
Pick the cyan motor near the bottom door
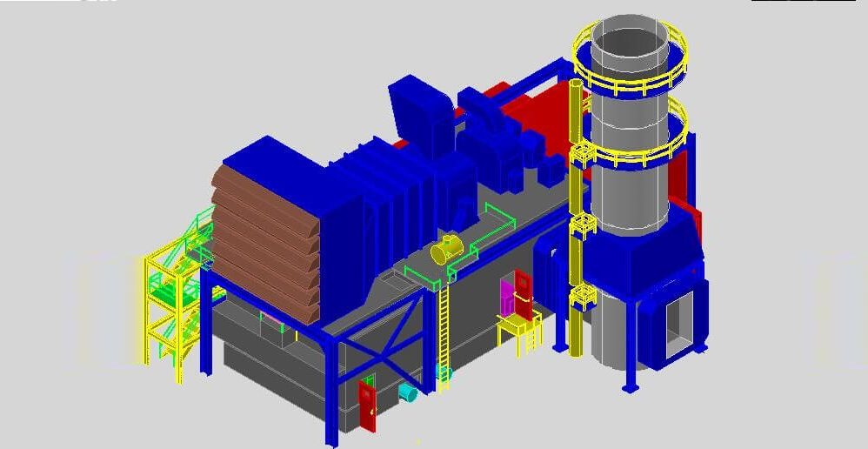408,392
